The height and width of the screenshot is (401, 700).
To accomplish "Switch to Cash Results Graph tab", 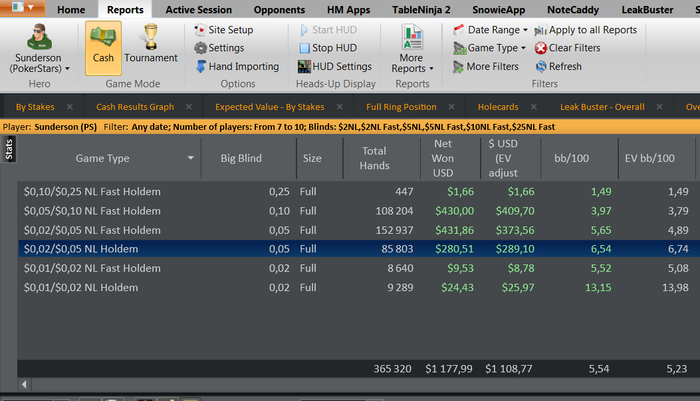I will (x=135, y=107).
